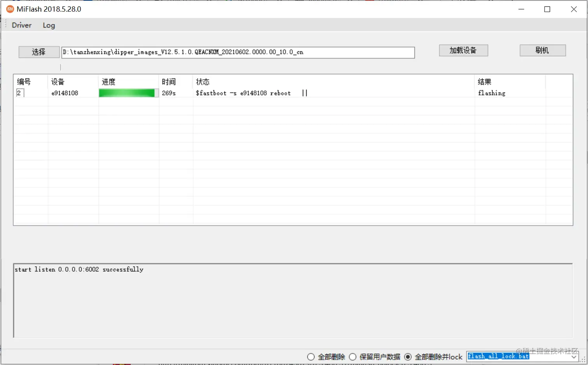588x365 pixels.
Task: Select device cell e9148108
Action: coord(65,93)
